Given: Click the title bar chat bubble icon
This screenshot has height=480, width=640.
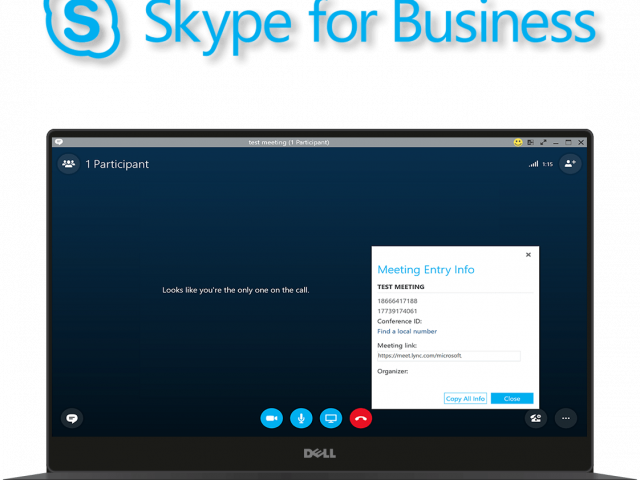Looking at the screenshot, I should point(58,142).
